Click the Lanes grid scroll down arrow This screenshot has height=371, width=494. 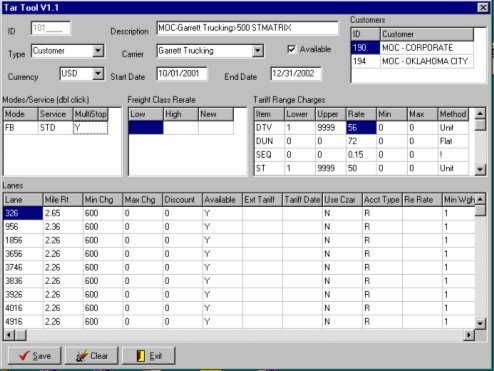tap(480, 323)
